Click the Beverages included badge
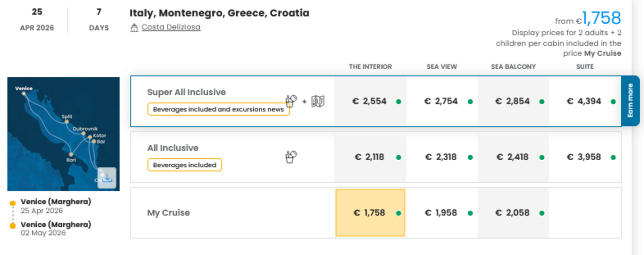The height and width of the screenshot is (255, 644). 184,165
